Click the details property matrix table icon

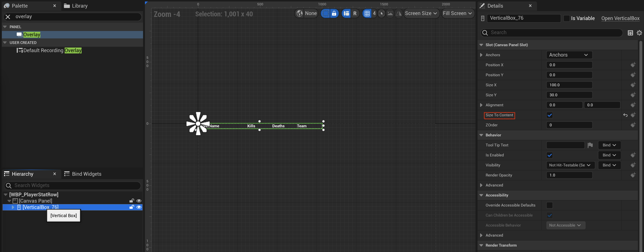point(630,33)
